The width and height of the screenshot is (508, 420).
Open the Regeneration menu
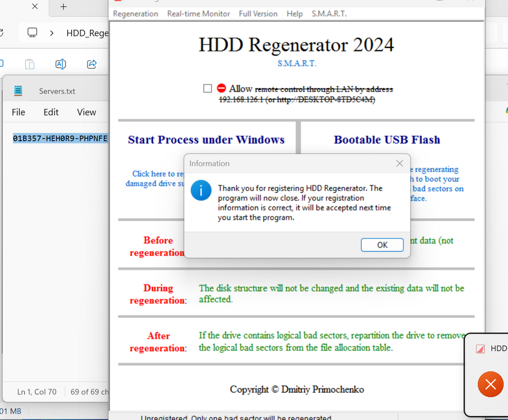tap(135, 14)
